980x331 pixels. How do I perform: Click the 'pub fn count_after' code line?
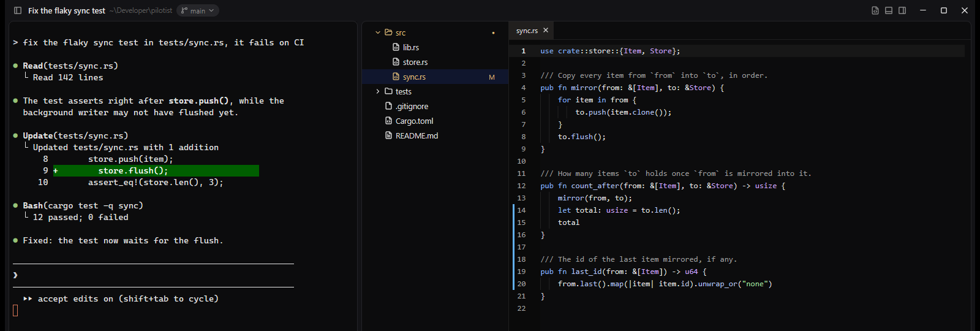pos(663,186)
